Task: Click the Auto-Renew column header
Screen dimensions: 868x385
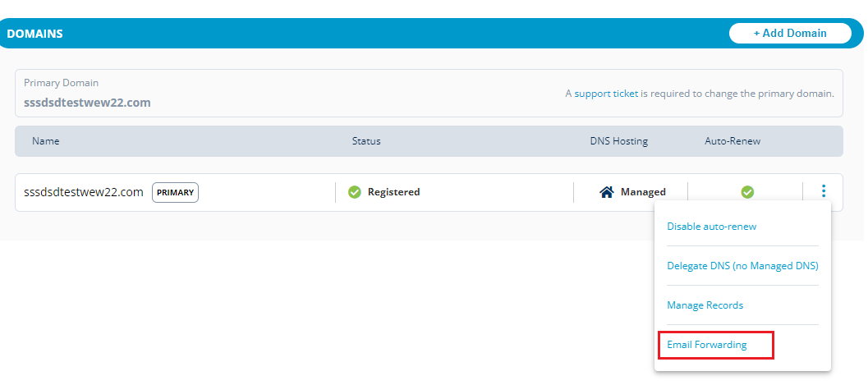Action: 733,141
